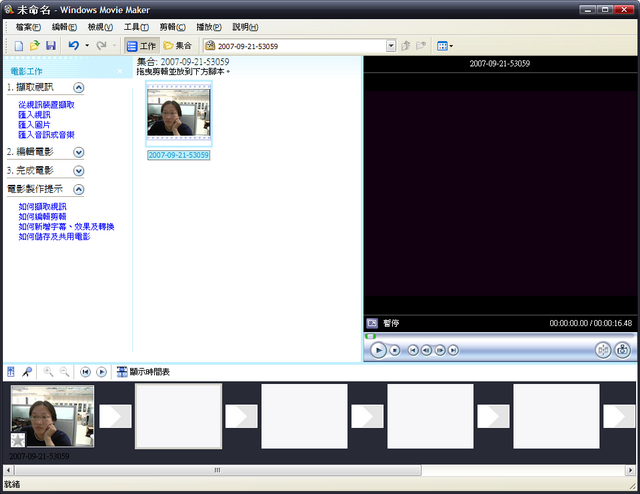Step to the previous frame
The height and width of the screenshot is (494, 640).
point(427,350)
